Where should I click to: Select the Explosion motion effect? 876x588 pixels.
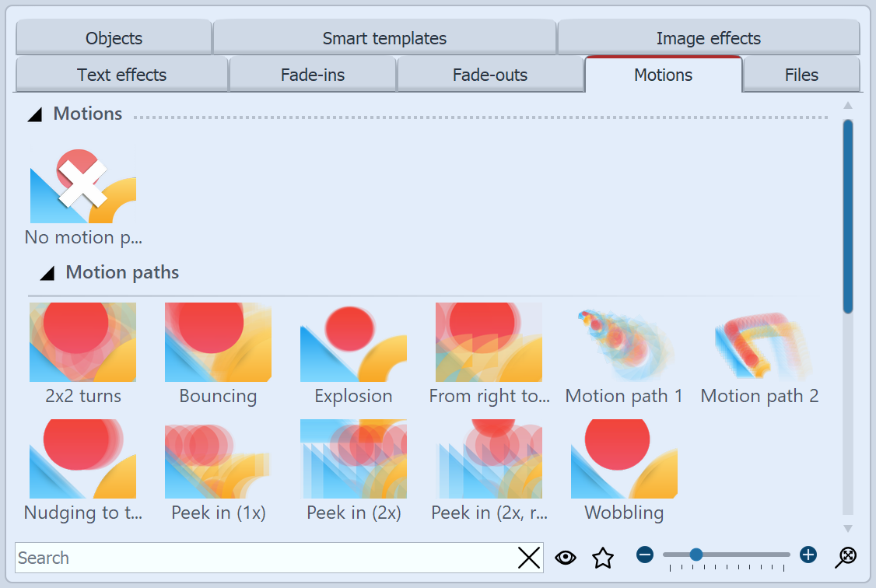(353, 342)
